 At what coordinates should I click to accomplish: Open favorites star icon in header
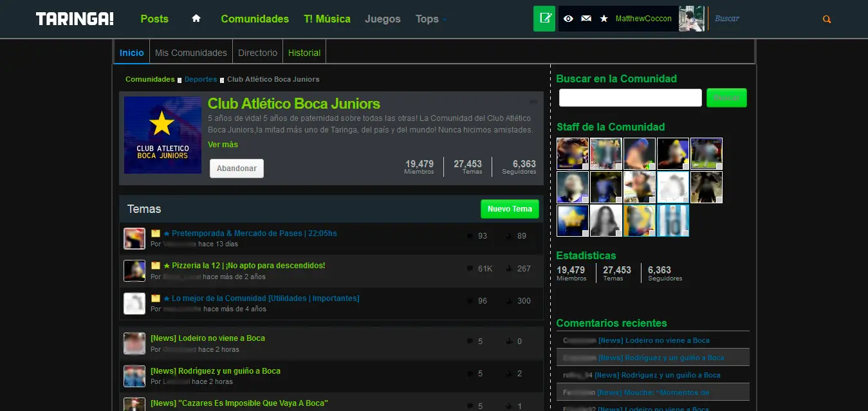pos(604,19)
